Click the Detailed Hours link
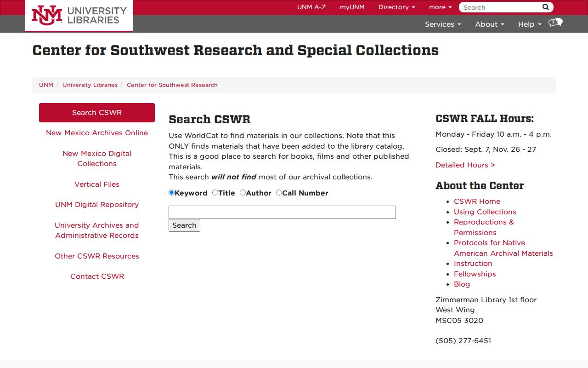This screenshot has width=588, height=368. point(465,165)
